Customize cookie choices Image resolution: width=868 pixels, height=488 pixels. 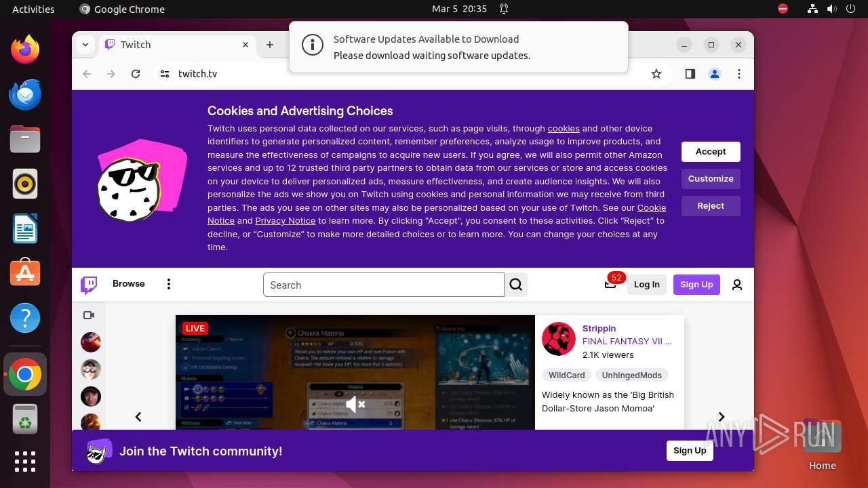[711, 179]
